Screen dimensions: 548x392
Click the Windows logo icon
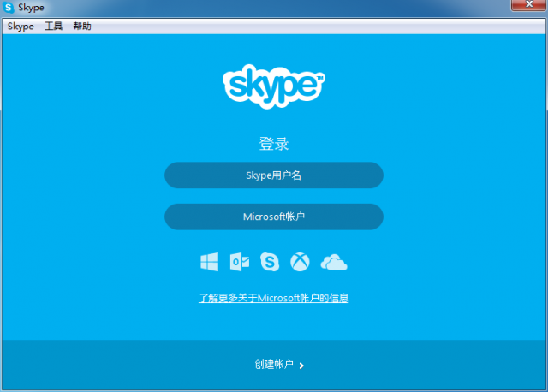[x=209, y=262]
